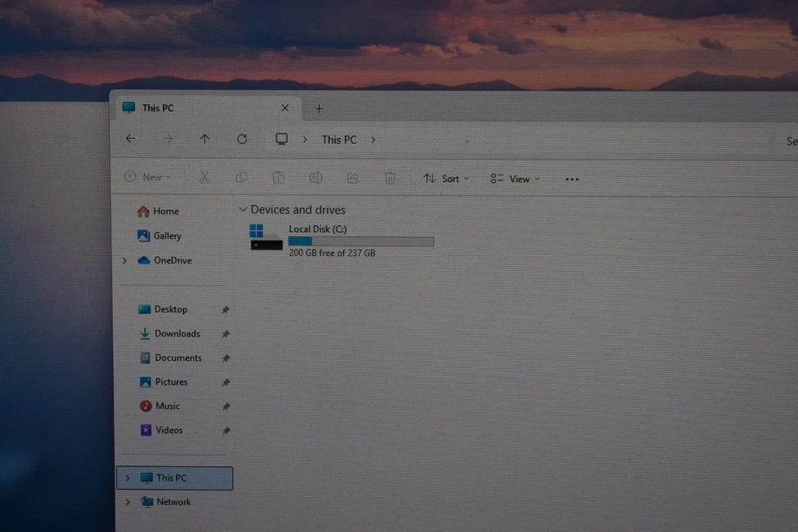Click This PC in the address bar
The image size is (798, 532).
[339, 140]
